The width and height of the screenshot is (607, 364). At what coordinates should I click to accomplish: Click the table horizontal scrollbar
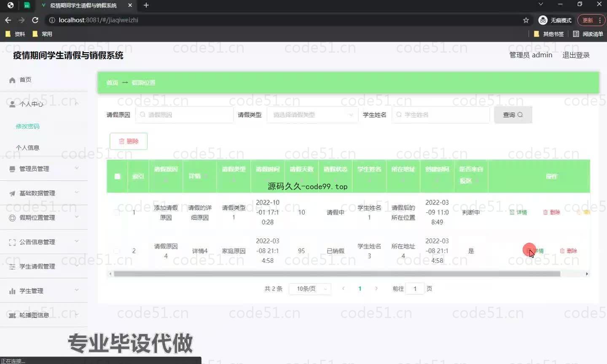coord(337,274)
